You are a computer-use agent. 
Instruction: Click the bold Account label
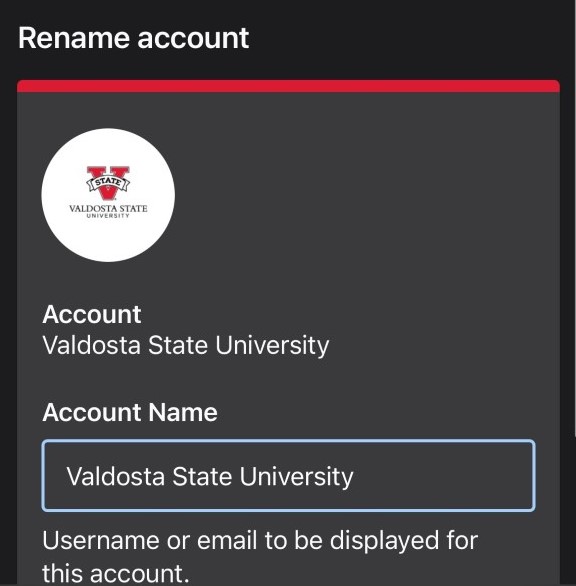pos(92,314)
